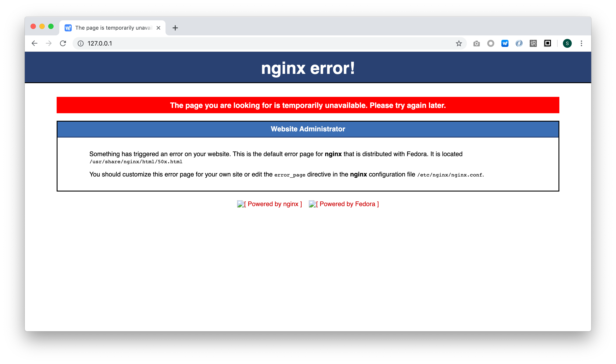View site information for 127.0.0.1
Screen dimensions: 616x364
[x=81, y=43]
